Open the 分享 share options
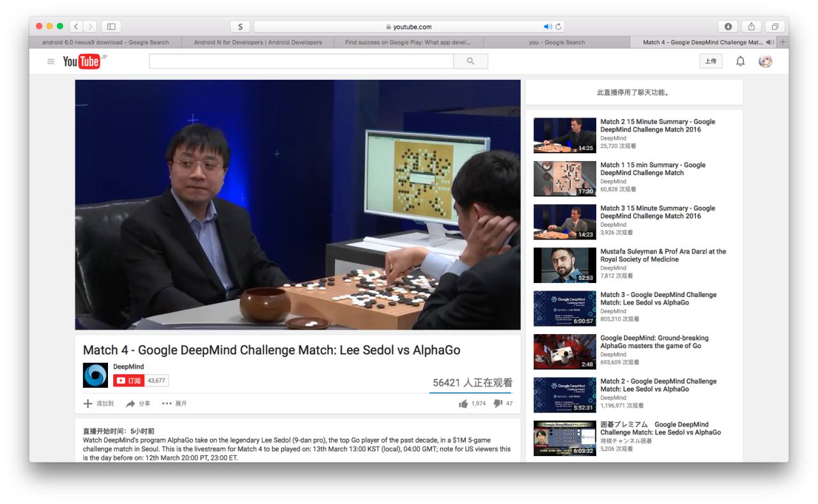Image resolution: width=818 pixels, height=504 pixels. pyautogui.click(x=138, y=404)
